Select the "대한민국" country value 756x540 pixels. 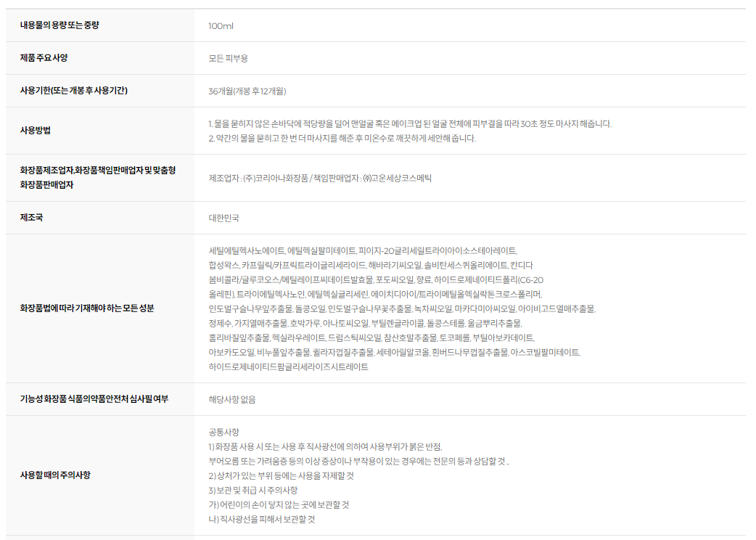223,218
